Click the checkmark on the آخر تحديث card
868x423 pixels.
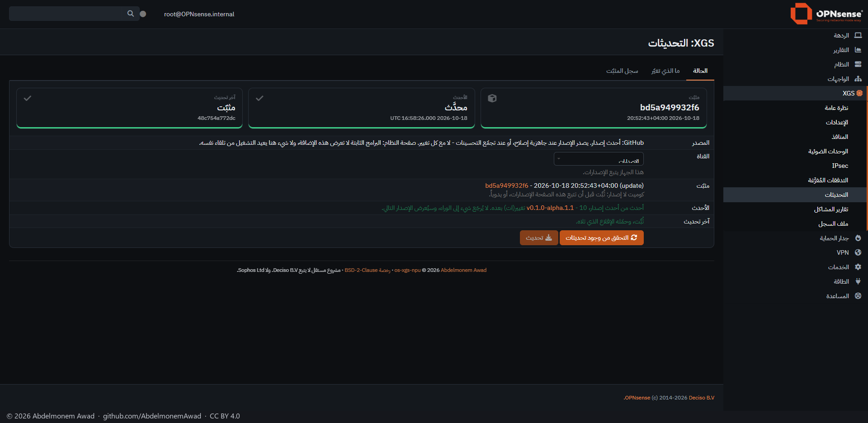pyautogui.click(x=28, y=98)
